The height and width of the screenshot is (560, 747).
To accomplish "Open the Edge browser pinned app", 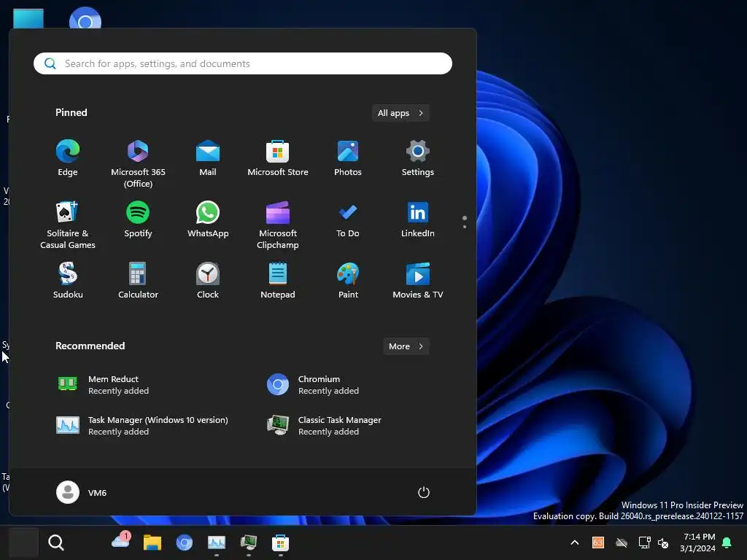I will pyautogui.click(x=68, y=158).
